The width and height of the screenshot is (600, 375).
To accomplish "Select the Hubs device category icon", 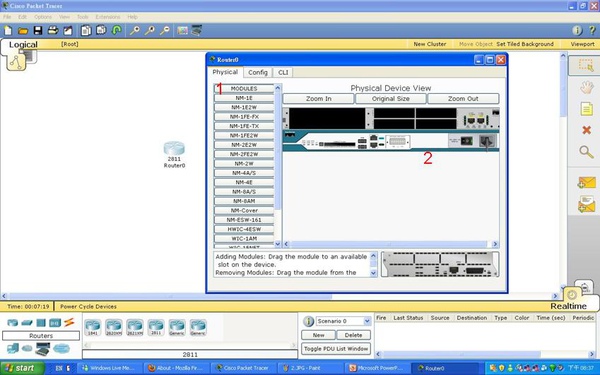I will (41, 323).
